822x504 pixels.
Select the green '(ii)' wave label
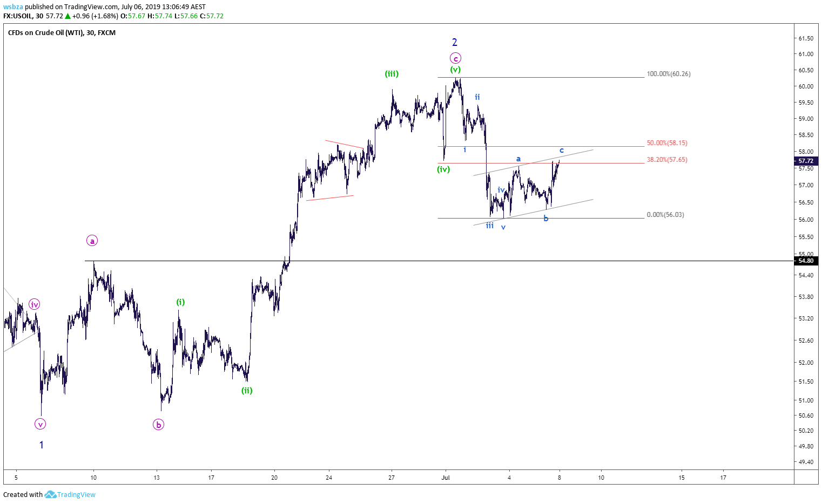point(247,391)
